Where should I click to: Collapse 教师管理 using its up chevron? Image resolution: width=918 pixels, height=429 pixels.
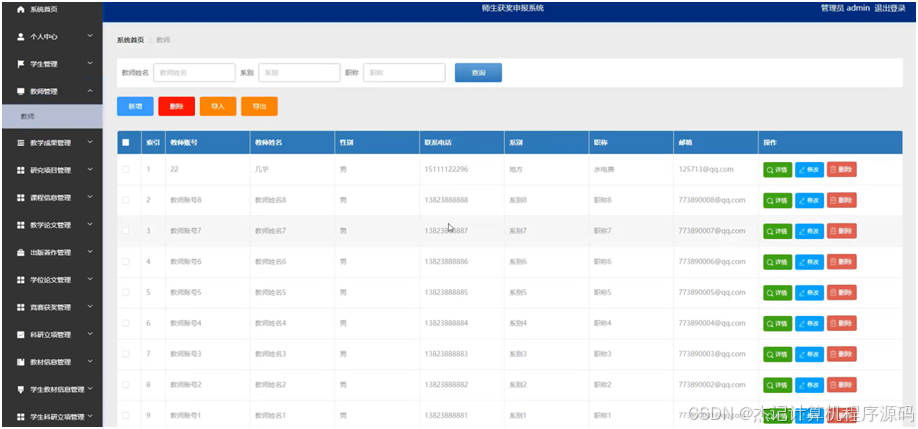(x=90, y=91)
